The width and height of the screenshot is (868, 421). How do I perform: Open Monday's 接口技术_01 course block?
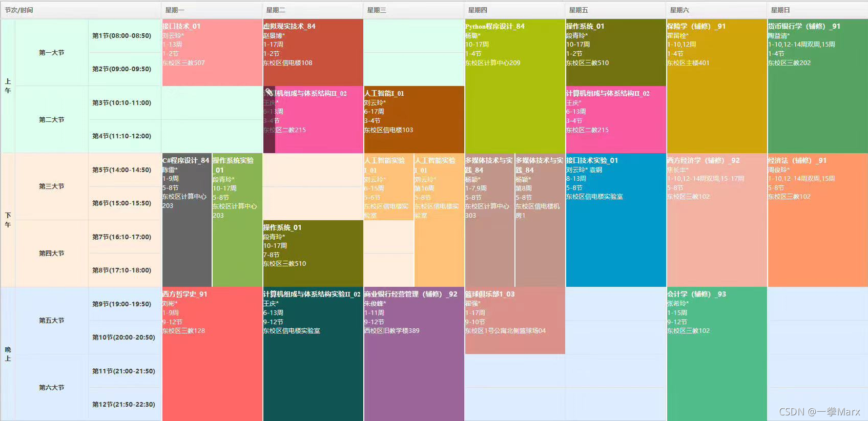tap(212, 53)
